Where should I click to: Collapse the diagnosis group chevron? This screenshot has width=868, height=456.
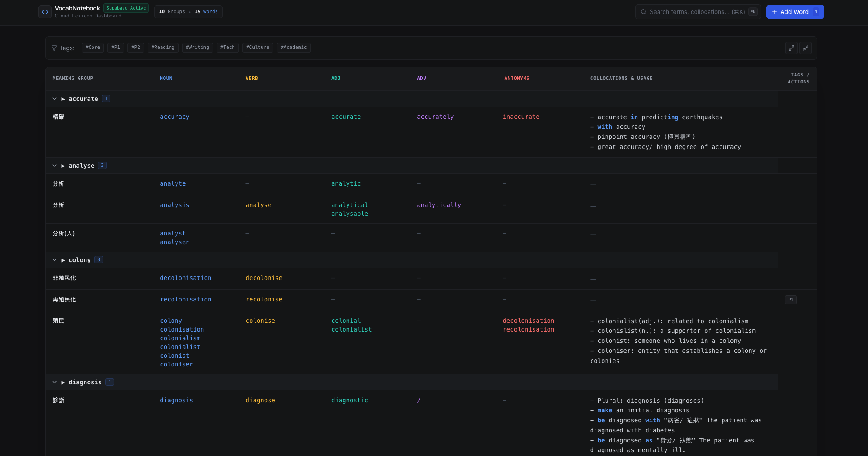(55, 382)
